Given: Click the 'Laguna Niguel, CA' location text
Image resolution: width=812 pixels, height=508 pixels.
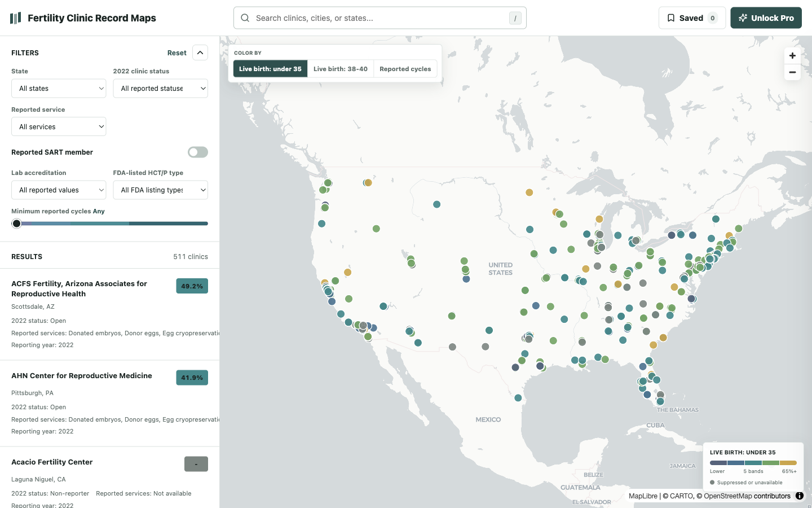Looking at the screenshot, I should (38, 479).
